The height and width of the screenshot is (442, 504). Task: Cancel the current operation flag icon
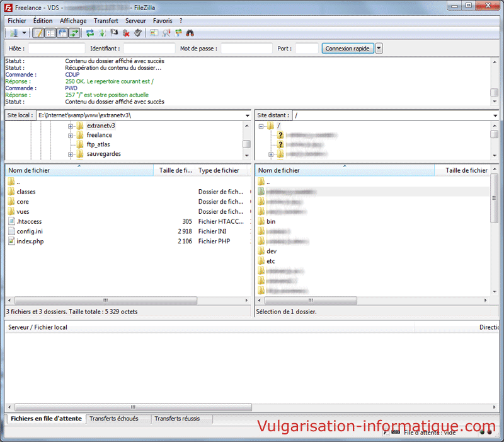(114, 33)
